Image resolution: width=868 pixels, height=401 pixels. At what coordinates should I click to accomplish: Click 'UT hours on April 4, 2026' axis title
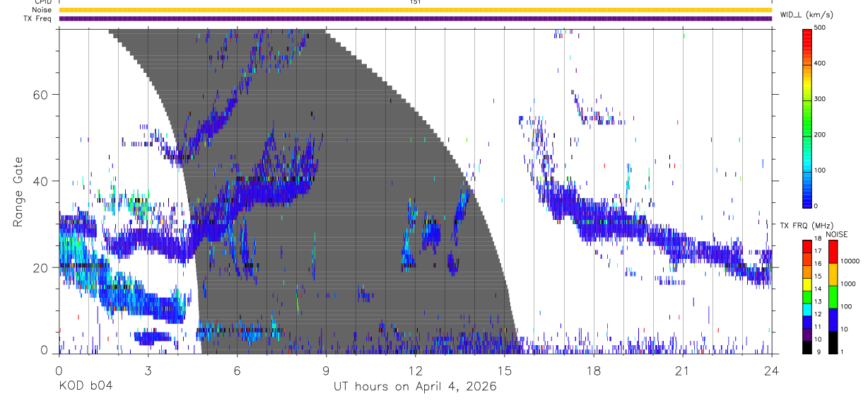(415, 386)
